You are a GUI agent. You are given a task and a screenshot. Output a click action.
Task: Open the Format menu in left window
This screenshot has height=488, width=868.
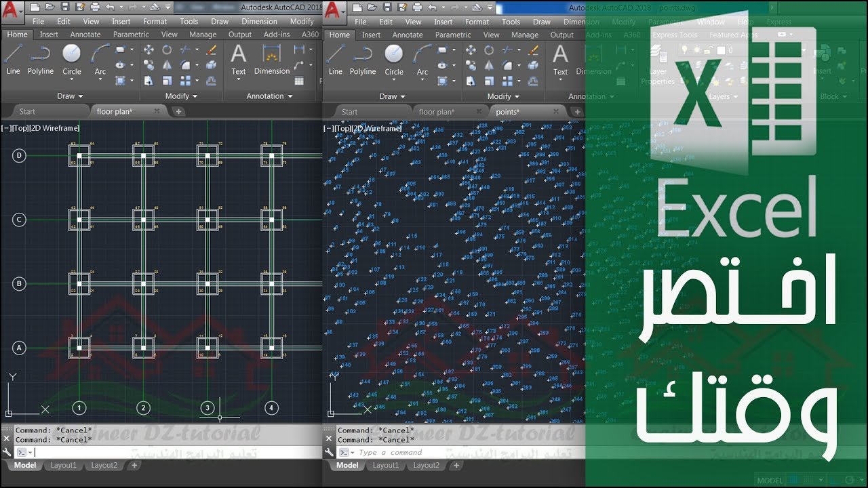tap(155, 22)
